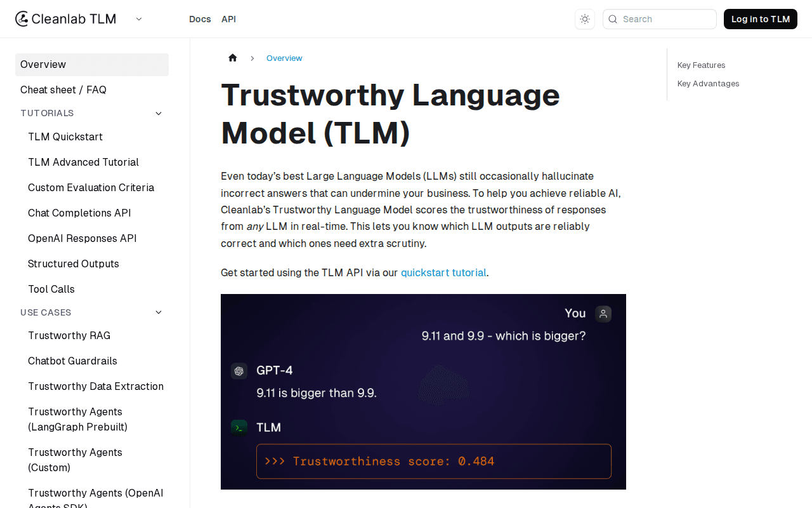This screenshot has width=812, height=508.
Task: Open Trustworthy Agents (LangGraph Prebuilt) page
Action: (96, 420)
